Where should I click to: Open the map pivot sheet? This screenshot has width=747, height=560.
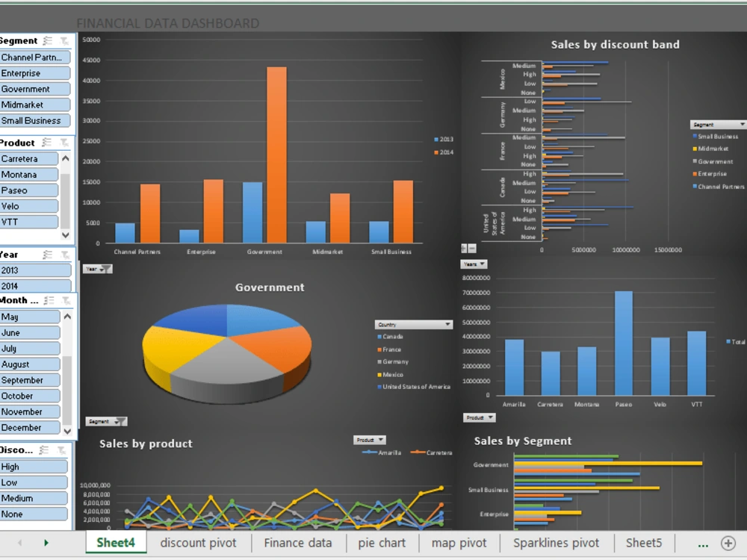(x=459, y=543)
